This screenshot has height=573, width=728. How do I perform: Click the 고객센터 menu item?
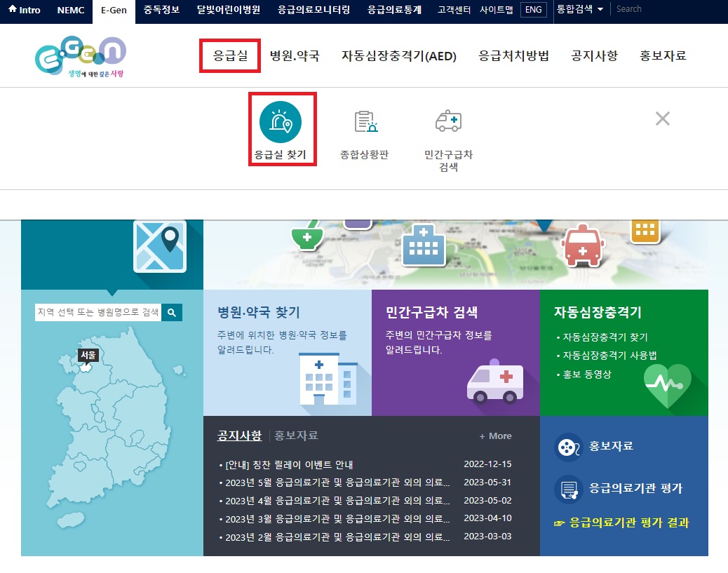[454, 11]
